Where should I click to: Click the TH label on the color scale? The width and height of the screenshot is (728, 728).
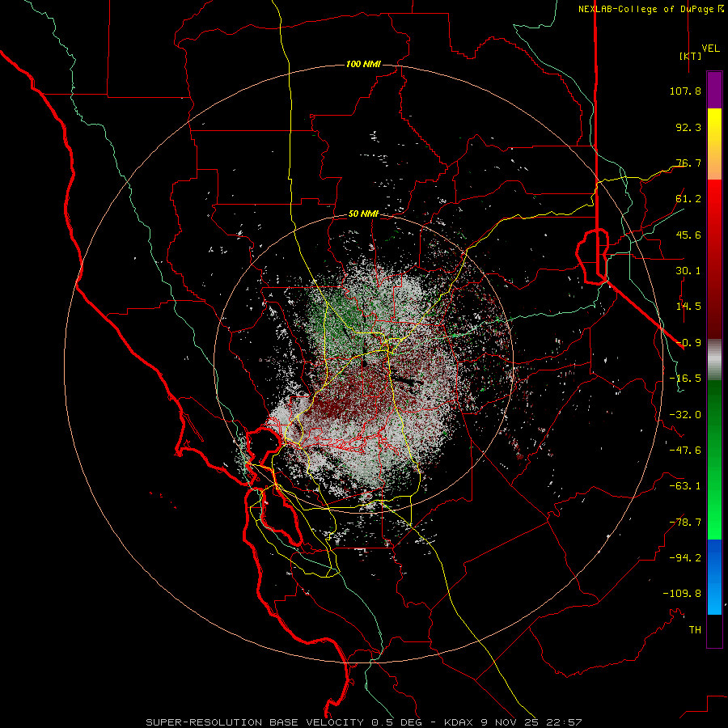coord(695,630)
